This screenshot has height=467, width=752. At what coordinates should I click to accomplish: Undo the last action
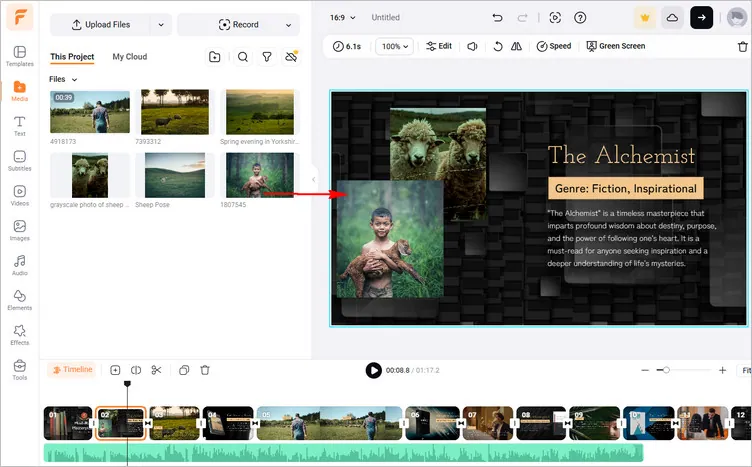coord(497,18)
